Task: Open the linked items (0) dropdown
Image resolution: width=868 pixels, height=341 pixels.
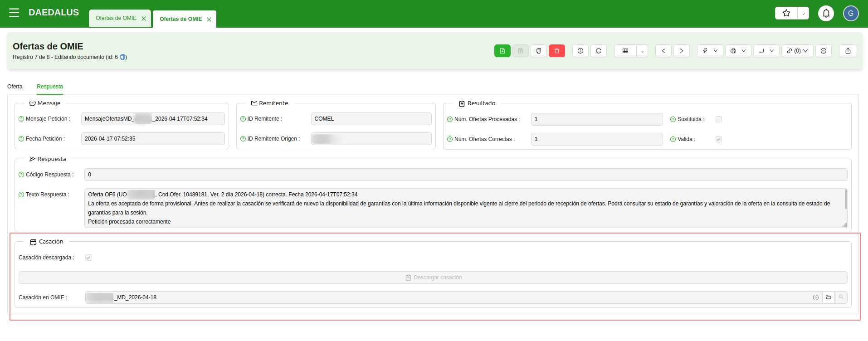Action: coord(797,51)
